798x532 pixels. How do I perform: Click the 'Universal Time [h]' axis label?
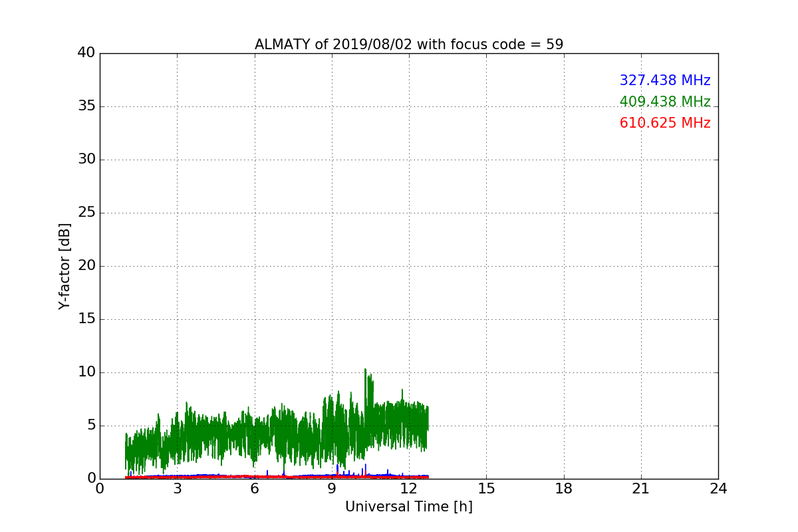click(x=409, y=507)
